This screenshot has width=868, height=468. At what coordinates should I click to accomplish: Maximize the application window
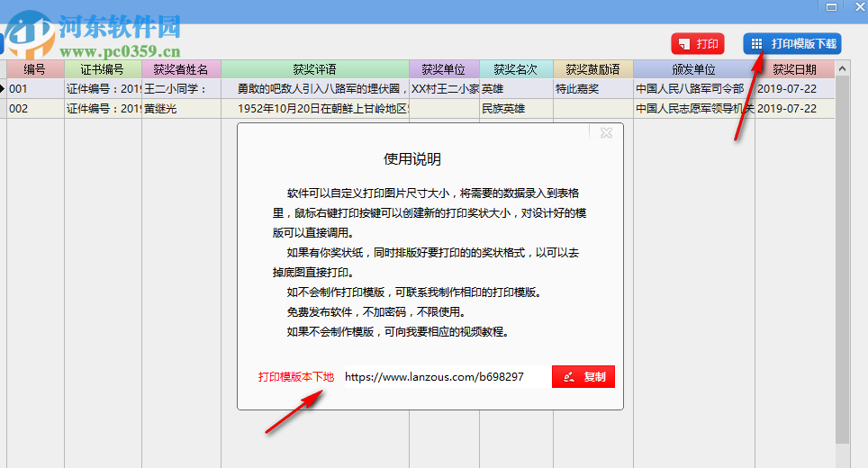pos(831,6)
